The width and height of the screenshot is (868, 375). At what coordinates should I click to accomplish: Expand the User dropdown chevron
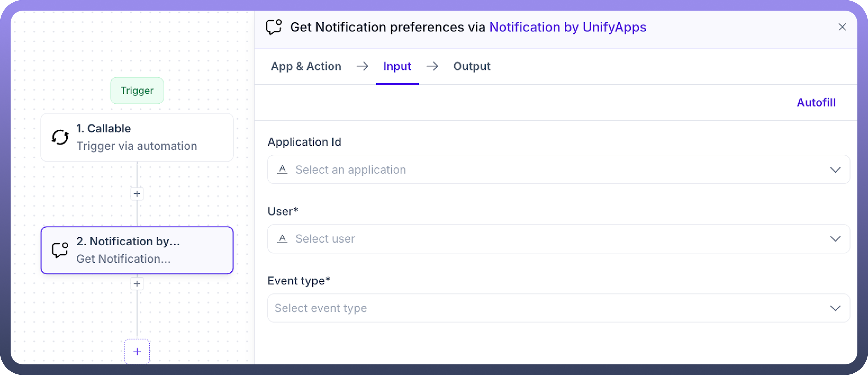pos(835,239)
